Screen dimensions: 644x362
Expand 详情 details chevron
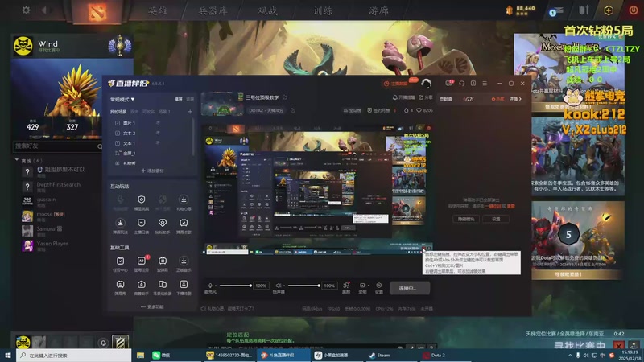tap(515, 99)
